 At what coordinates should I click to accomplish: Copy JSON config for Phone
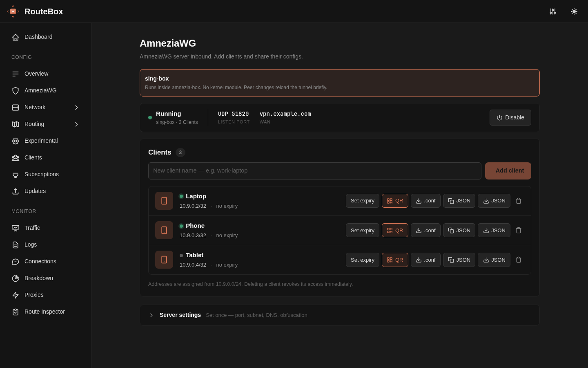pyautogui.click(x=459, y=230)
